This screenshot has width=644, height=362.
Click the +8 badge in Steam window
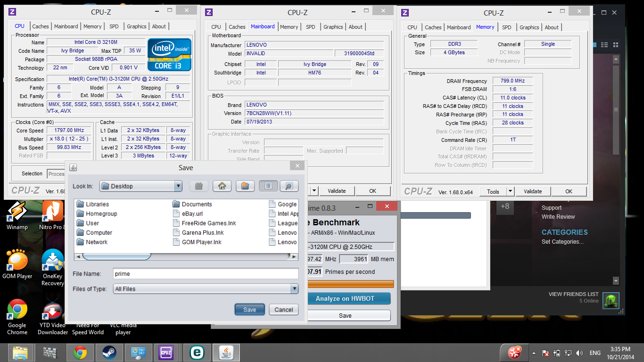point(505,206)
